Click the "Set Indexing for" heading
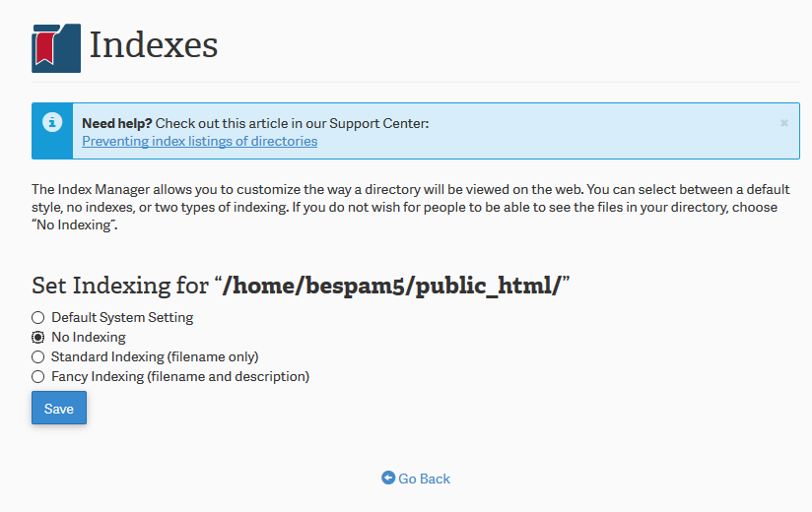Viewport: 812px width, 512px height. pos(118,287)
